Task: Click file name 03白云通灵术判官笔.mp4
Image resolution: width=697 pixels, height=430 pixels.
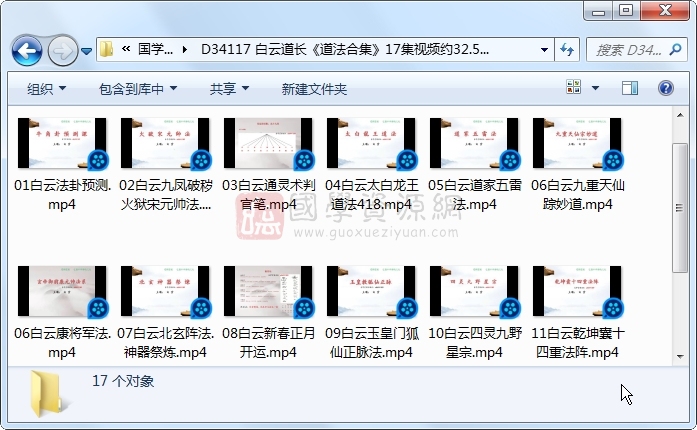Action: pos(268,194)
